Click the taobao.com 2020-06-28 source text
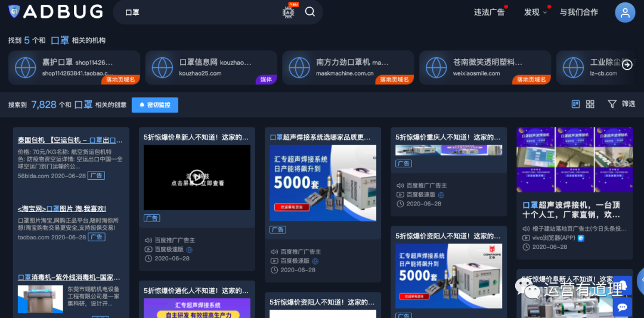 52,237
